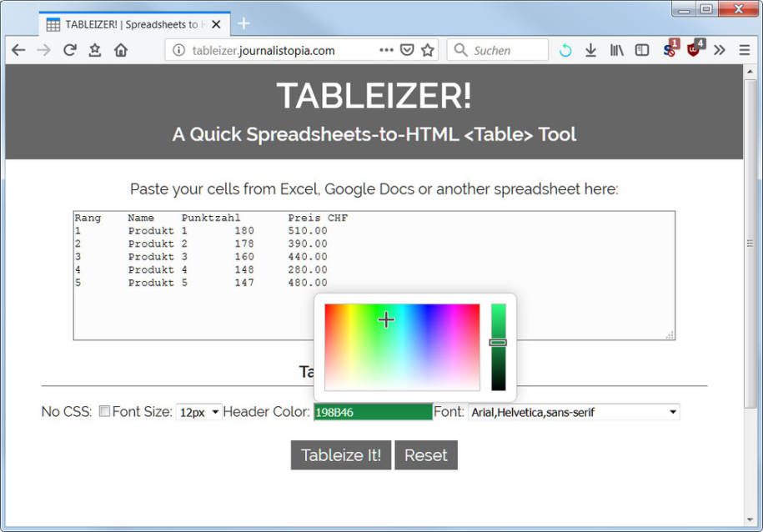Open the library icon
This screenshot has height=532, width=763.
coord(616,50)
